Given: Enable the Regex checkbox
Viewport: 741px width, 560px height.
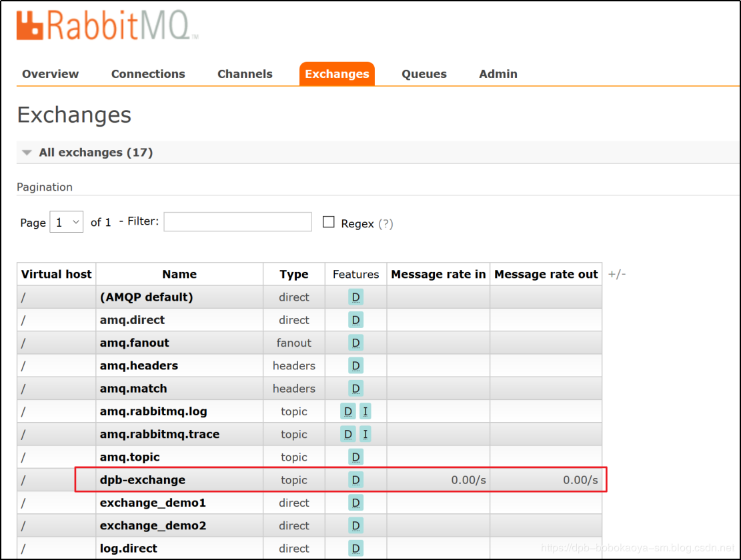Looking at the screenshot, I should click(x=328, y=222).
